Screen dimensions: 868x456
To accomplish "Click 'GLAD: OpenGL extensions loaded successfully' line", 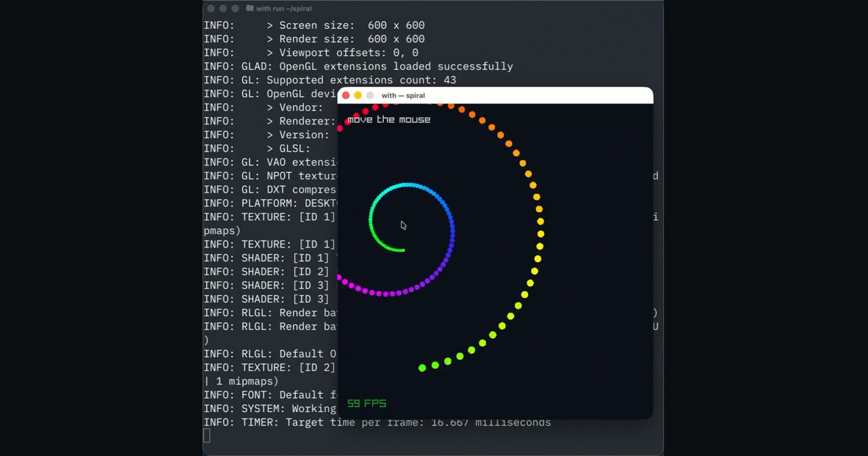I will pos(358,67).
